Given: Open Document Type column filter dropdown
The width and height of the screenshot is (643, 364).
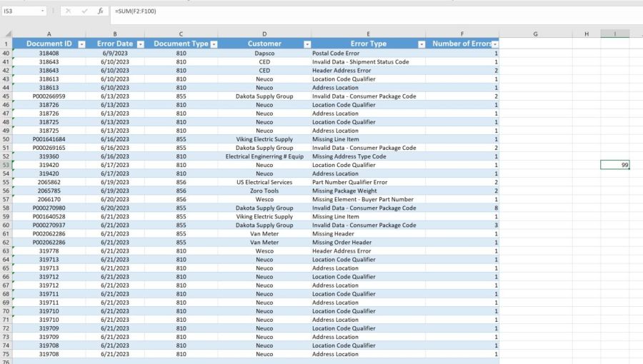Looking at the screenshot, I should pos(214,44).
